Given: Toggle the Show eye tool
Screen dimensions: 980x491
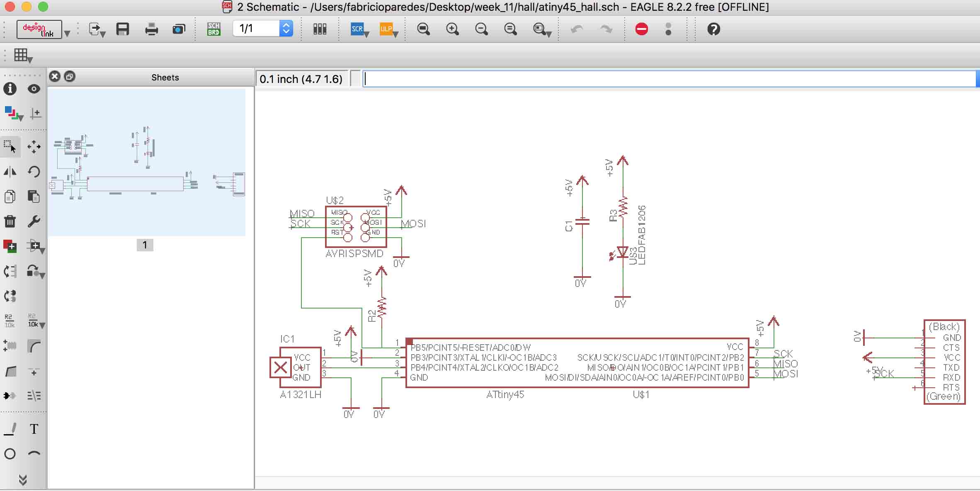Looking at the screenshot, I should [34, 89].
